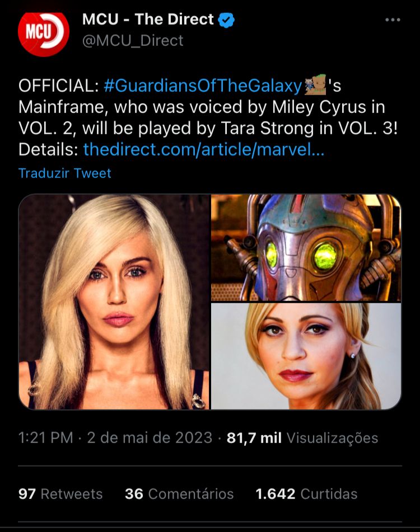Tap Traduzir Tweet to translate

[64, 173]
